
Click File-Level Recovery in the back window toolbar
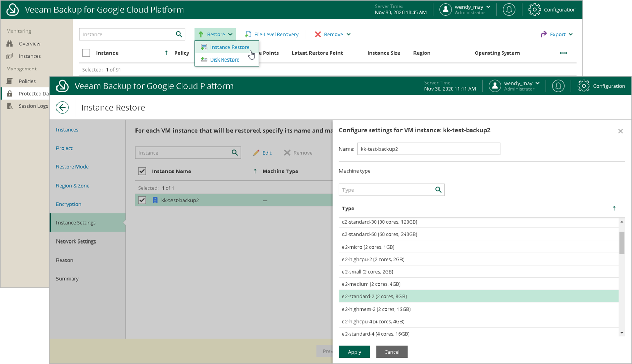(271, 34)
